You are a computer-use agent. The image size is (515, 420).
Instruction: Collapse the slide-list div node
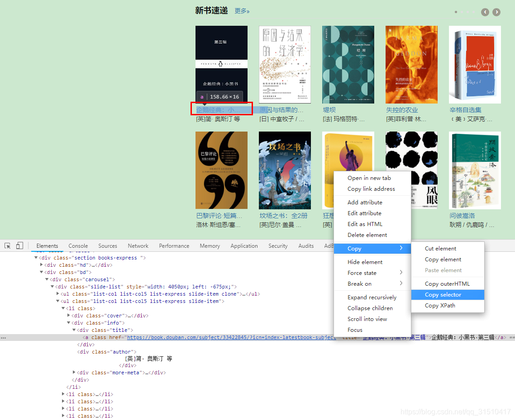[x=52, y=287]
